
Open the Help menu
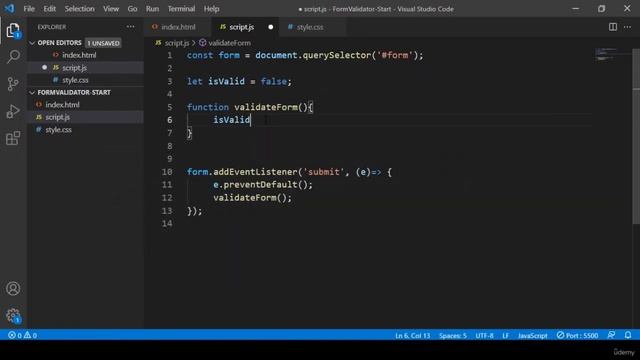(x=211, y=9)
